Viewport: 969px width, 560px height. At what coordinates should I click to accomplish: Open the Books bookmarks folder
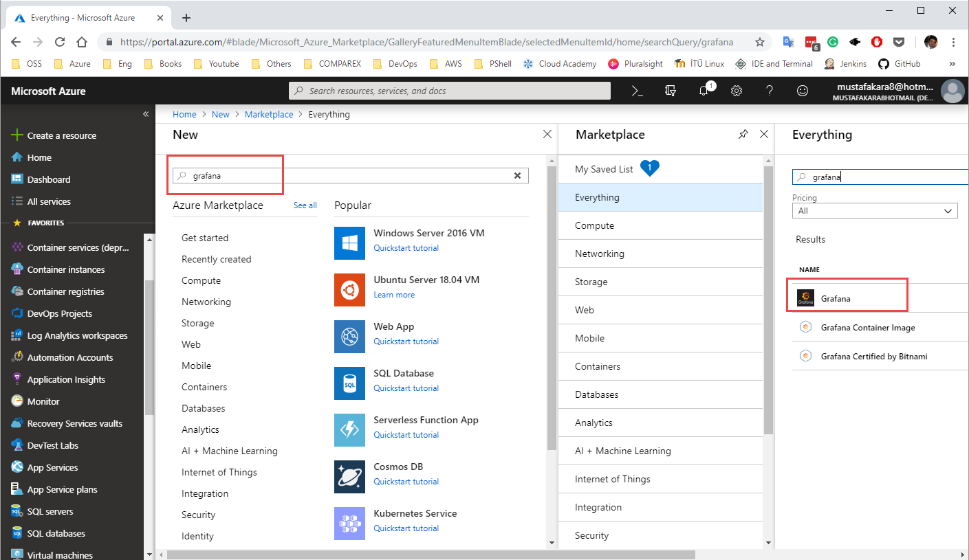pyautogui.click(x=163, y=64)
